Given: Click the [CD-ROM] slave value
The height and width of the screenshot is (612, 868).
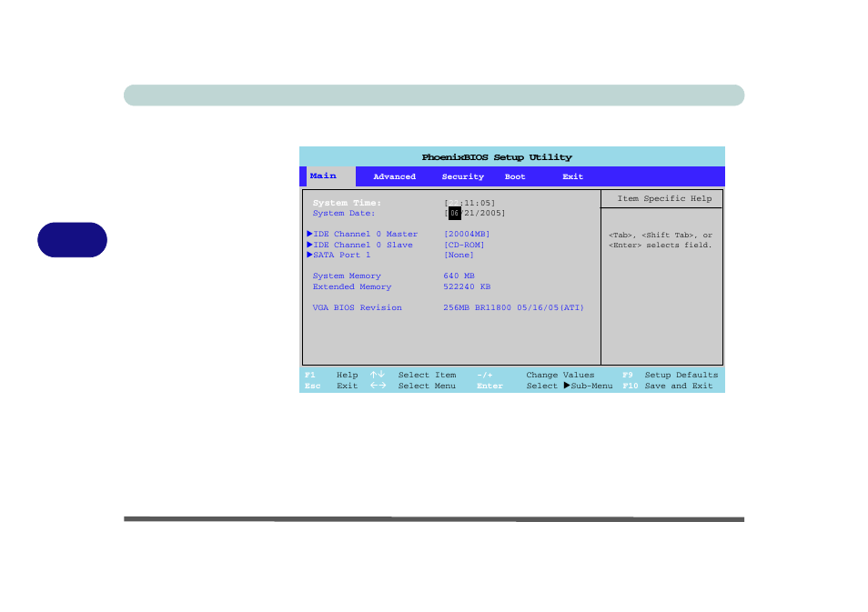Looking at the screenshot, I should click(464, 245).
